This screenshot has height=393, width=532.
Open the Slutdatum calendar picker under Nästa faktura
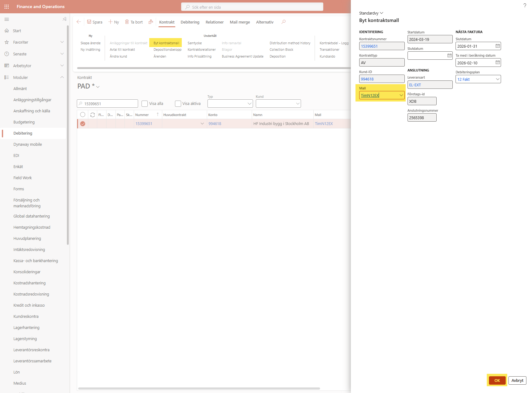tap(497, 46)
